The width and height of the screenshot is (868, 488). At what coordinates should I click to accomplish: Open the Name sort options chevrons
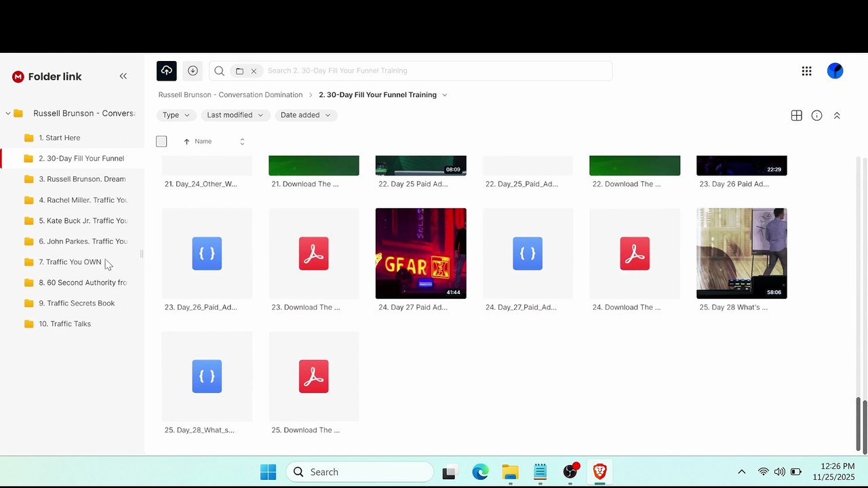tap(242, 142)
